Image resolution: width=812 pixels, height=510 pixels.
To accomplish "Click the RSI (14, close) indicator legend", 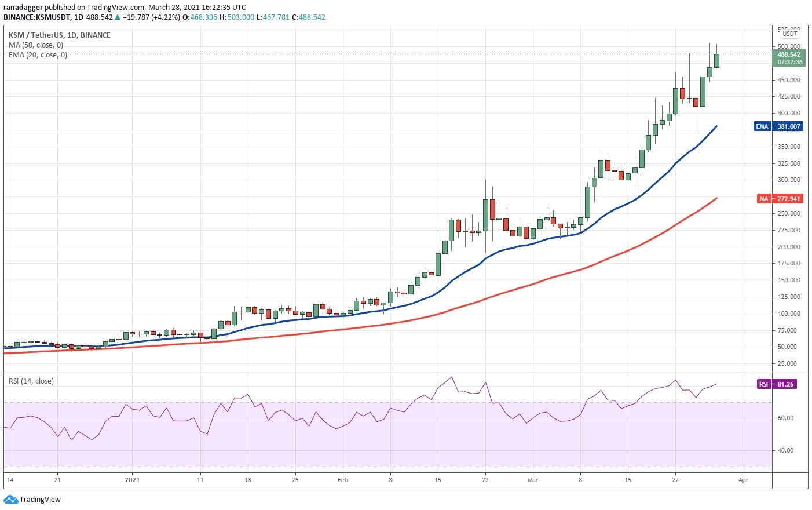I will point(31,381).
